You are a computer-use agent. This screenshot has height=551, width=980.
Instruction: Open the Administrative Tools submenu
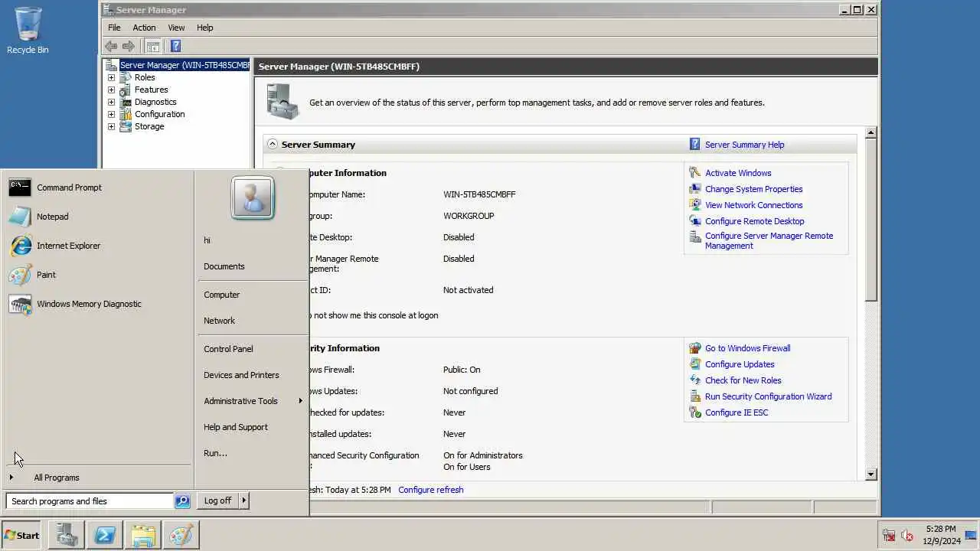pos(253,401)
